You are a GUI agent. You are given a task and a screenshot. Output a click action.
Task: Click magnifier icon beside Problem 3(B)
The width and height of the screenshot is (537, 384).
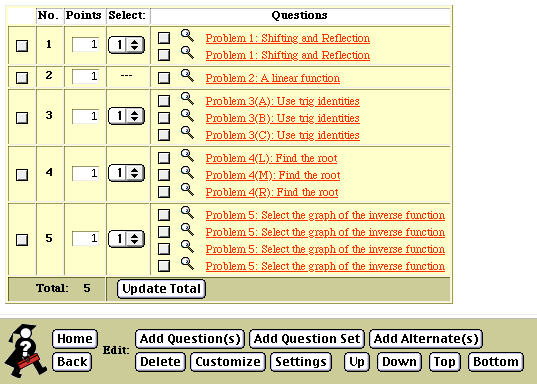[x=187, y=115]
